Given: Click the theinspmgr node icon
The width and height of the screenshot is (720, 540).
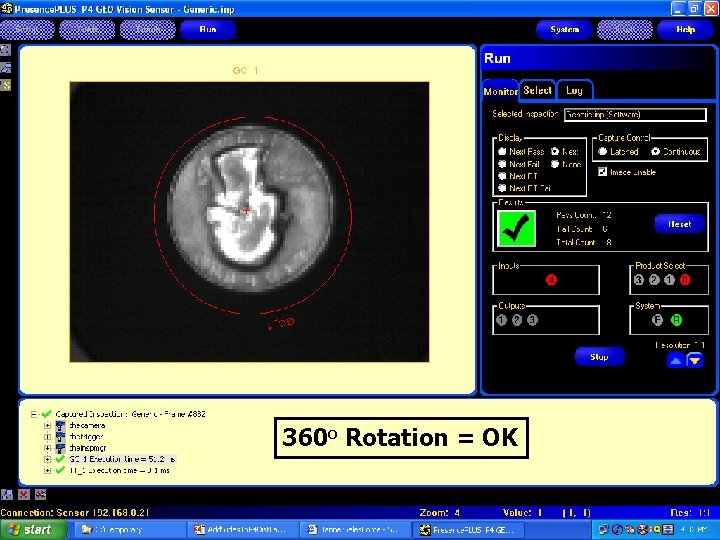Looking at the screenshot, I should click(x=60, y=448).
